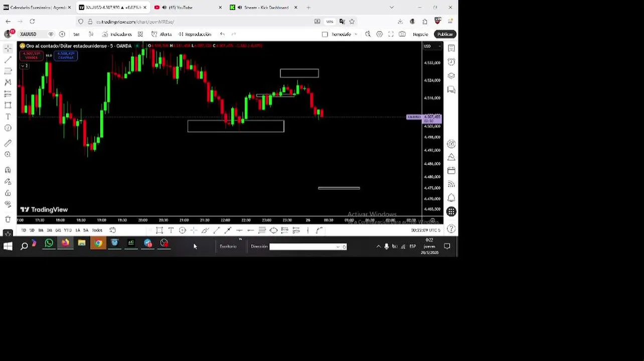The width and height of the screenshot is (644, 361).
Task: Click the quick search magnifier icon
Action: 368,34
